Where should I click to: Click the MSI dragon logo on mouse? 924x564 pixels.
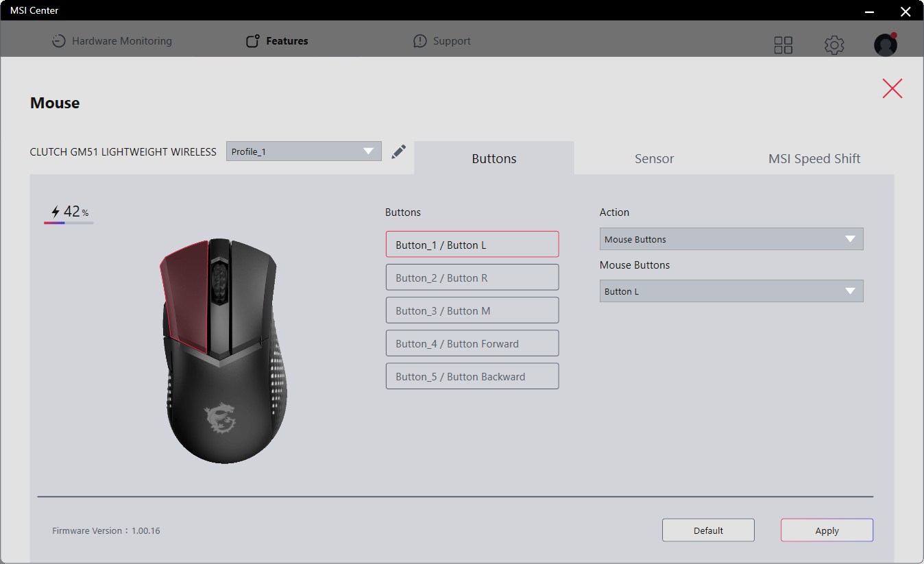pos(220,419)
